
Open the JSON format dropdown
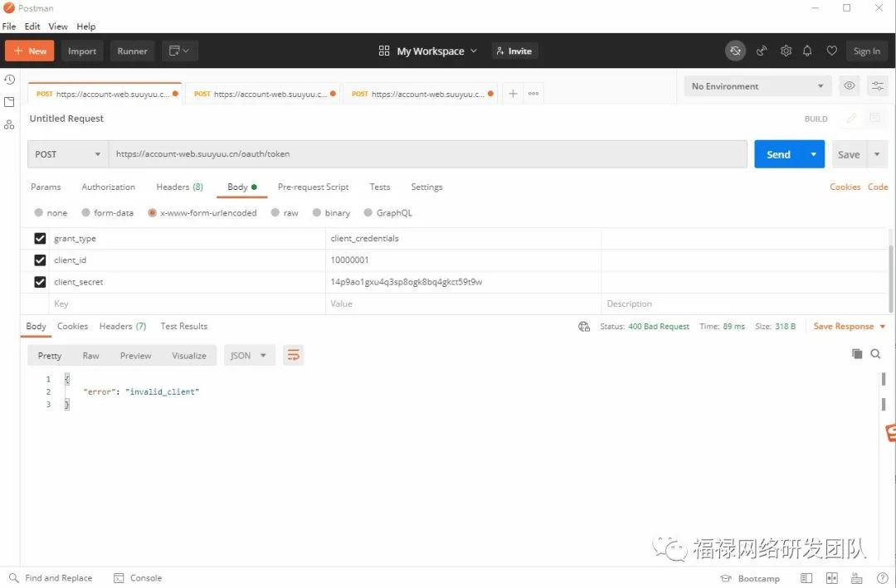[249, 356]
